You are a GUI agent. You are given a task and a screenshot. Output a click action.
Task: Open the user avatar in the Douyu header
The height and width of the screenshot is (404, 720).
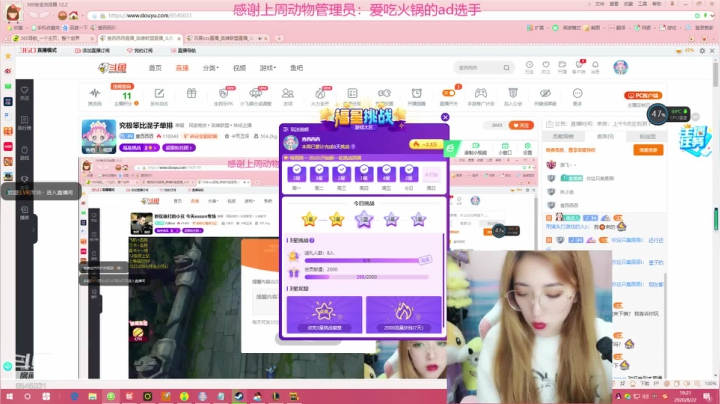[x=621, y=67]
